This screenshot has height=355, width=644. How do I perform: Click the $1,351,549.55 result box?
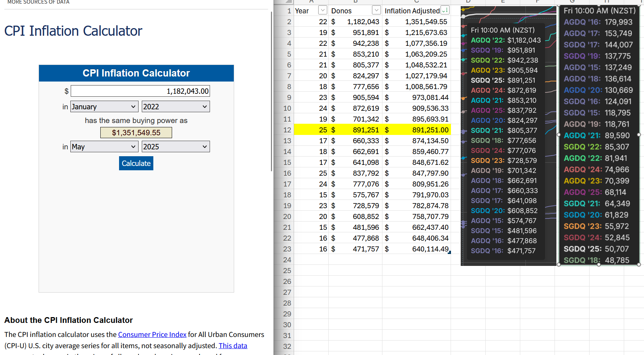point(136,132)
